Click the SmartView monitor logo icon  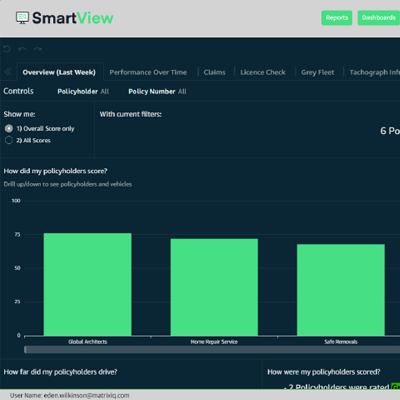tap(22, 18)
